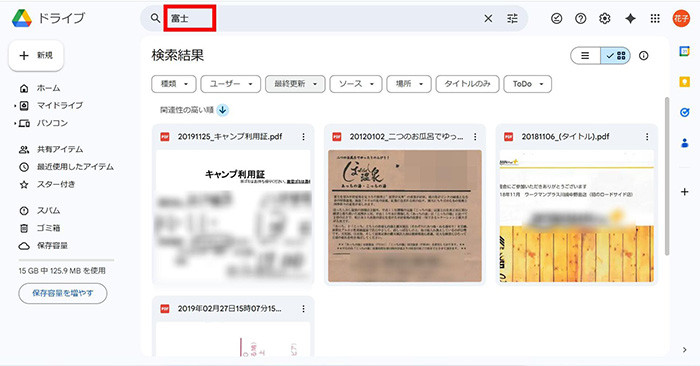The width and height of the screenshot is (700, 366).
Task: Open thumbnail of キャンプ利用証 PDF
Action: pyautogui.click(x=233, y=216)
